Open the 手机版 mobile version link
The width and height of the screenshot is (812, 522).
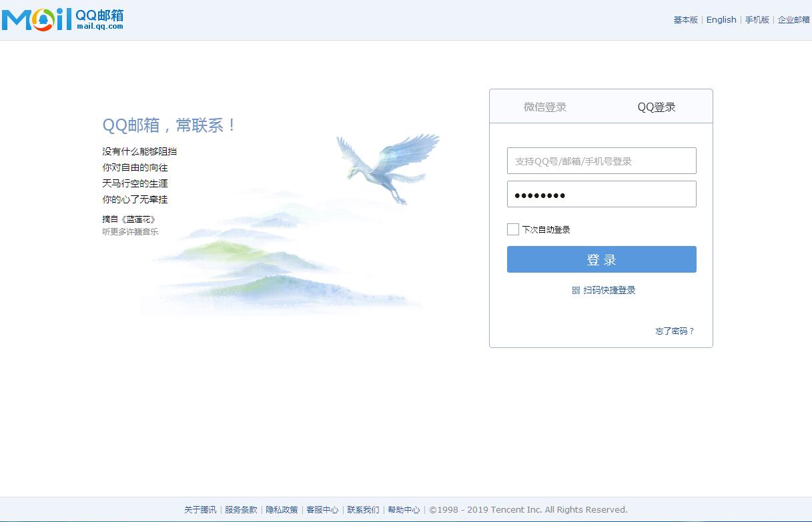757,20
